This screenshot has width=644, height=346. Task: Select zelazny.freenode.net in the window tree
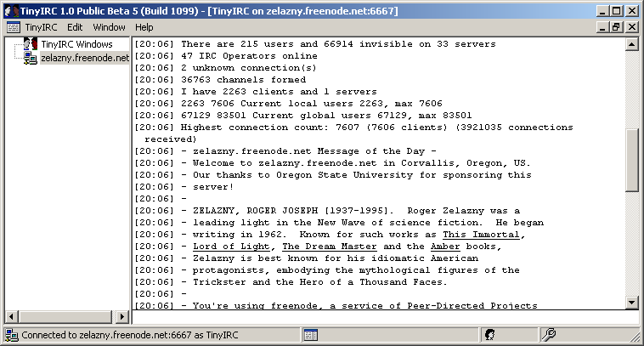tap(85, 58)
